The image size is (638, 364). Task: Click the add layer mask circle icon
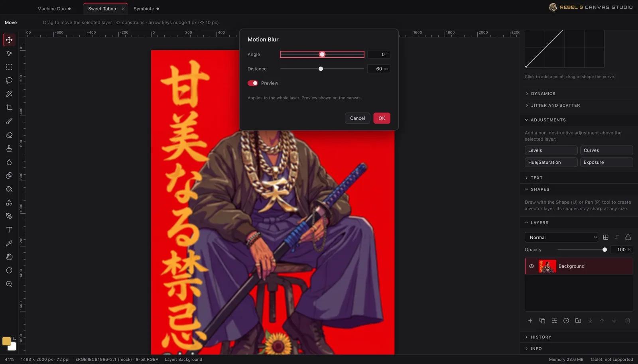pyautogui.click(x=566, y=321)
